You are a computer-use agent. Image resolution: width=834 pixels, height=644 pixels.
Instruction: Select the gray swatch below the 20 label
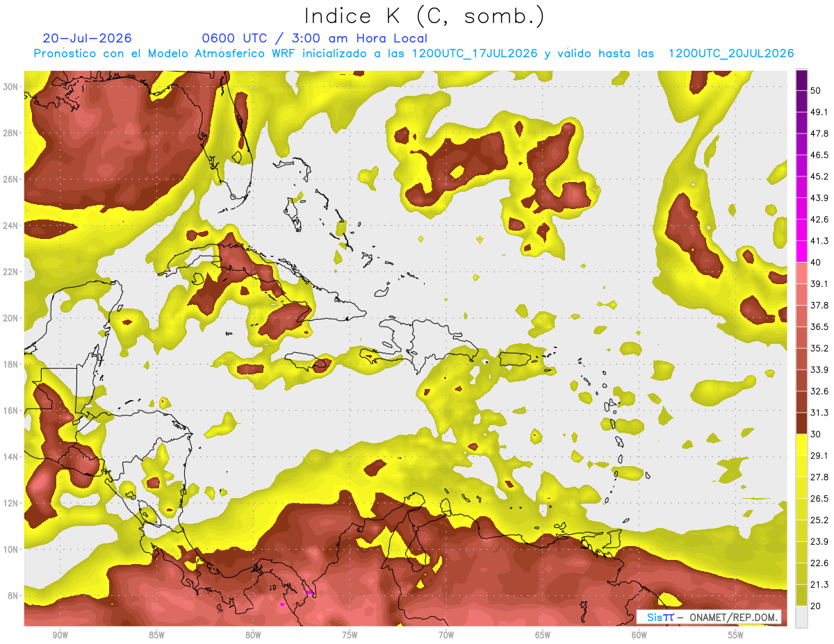tap(801, 616)
